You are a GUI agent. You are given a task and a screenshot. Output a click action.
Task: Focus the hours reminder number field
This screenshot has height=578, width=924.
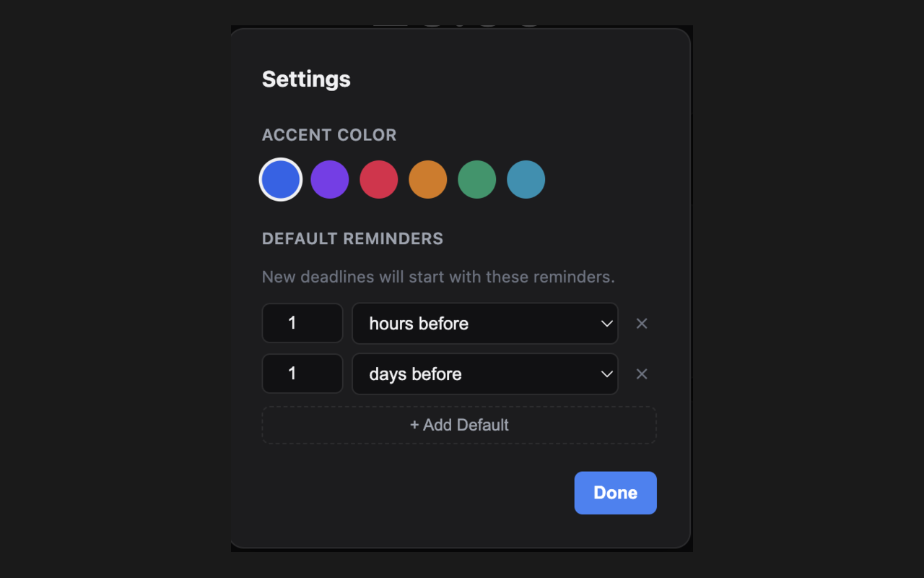pos(302,323)
